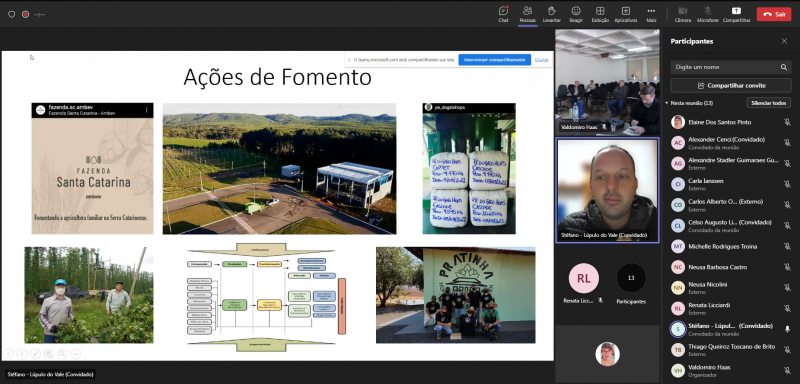The image size is (800, 384).
Task: Select participant Carla Janssen
Action: 731,184
